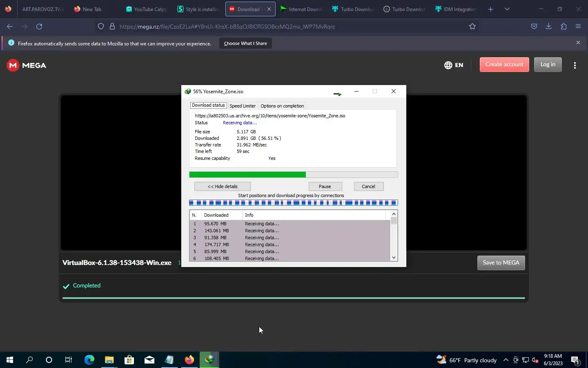Switch to the ART.PAROVOZ.TV tab
Image resolution: width=588 pixels, height=368 pixels.
[x=43, y=9]
